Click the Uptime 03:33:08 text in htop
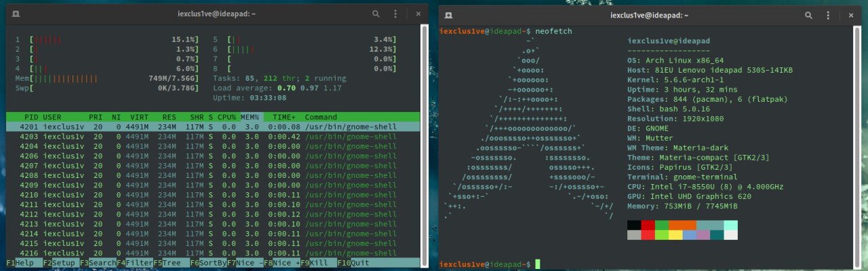Screen dimensions: 868x271 (x=249, y=98)
